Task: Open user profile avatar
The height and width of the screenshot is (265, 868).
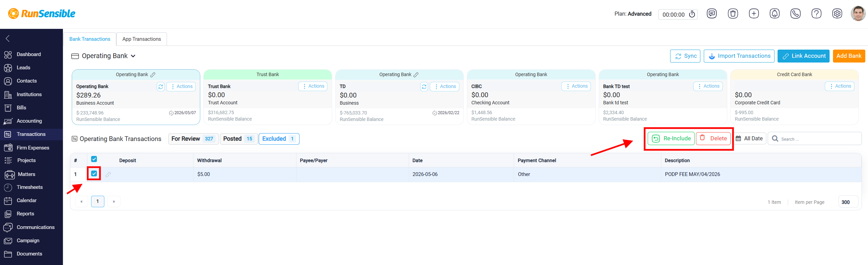Action: (858, 14)
